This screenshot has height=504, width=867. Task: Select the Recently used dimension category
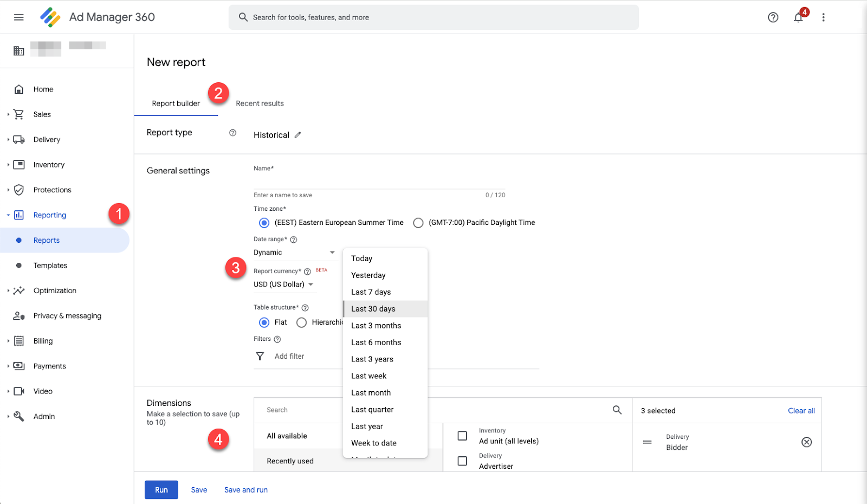[x=348, y=461]
